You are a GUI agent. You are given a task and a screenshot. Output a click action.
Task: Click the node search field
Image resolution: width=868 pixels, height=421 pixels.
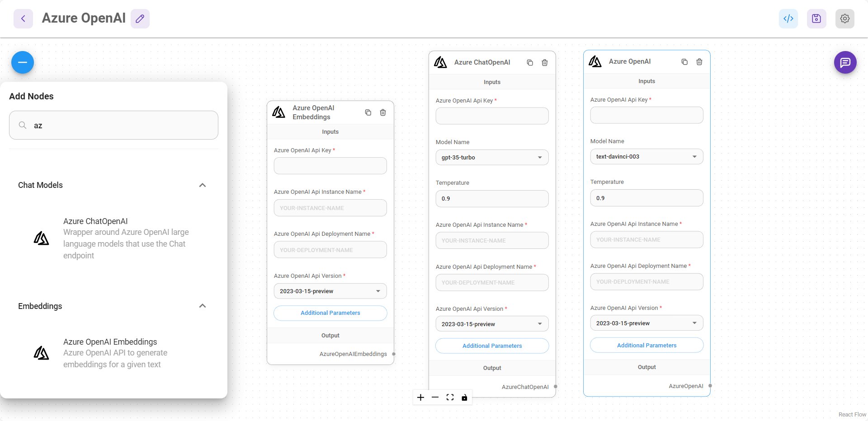tap(113, 125)
